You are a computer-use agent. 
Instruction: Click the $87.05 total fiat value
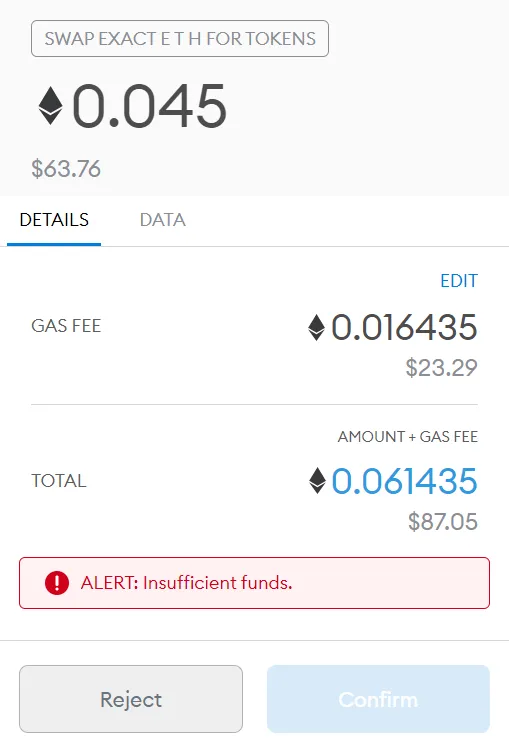443,521
